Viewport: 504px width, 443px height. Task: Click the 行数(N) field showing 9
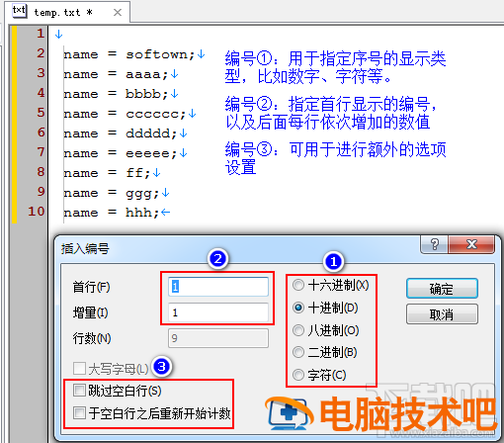[218, 338]
